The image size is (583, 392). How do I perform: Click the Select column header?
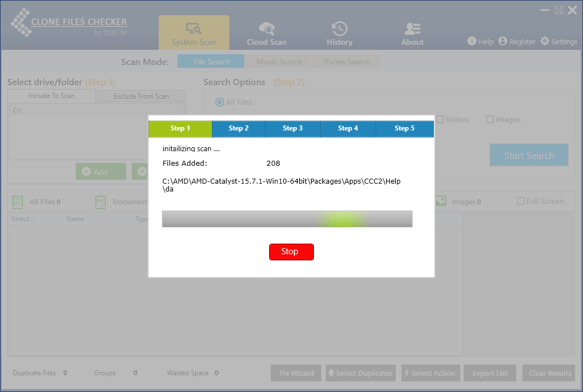[20, 219]
